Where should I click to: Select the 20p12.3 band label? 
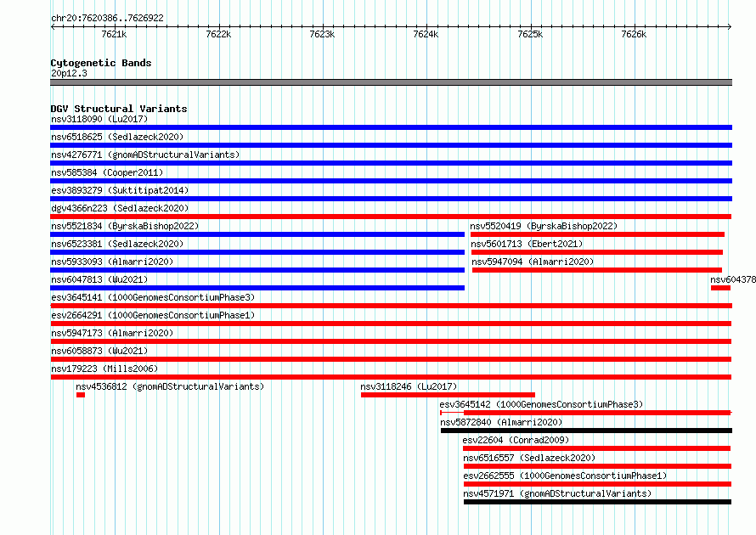tap(69, 73)
